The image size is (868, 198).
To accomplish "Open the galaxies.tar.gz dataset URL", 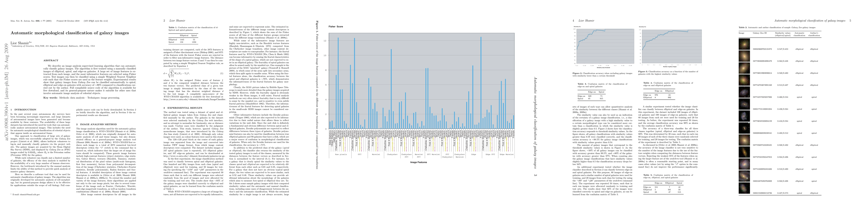I will (194, 156).
